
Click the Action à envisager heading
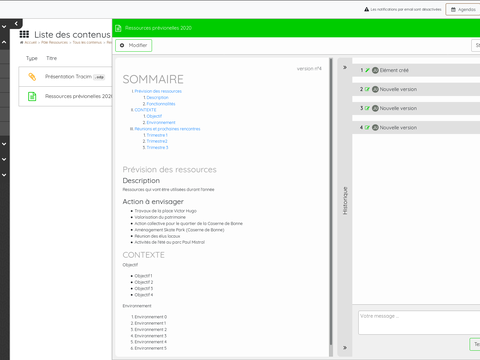(153, 202)
